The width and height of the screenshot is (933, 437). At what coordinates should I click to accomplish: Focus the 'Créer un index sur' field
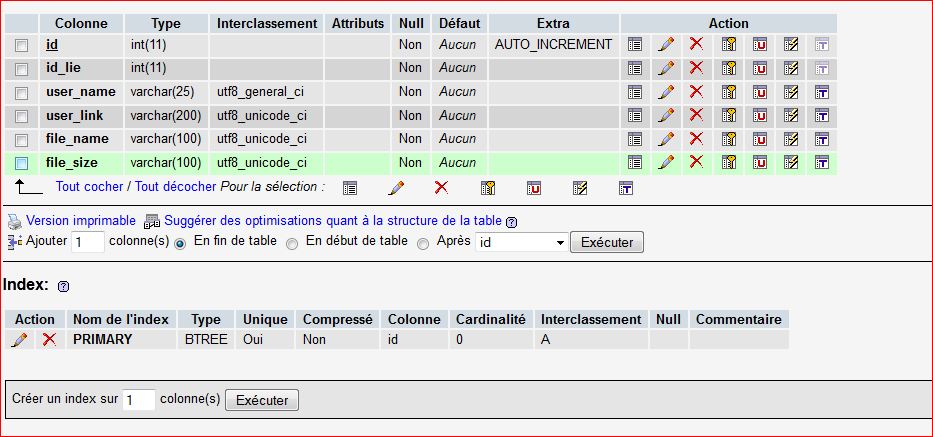[x=139, y=400]
